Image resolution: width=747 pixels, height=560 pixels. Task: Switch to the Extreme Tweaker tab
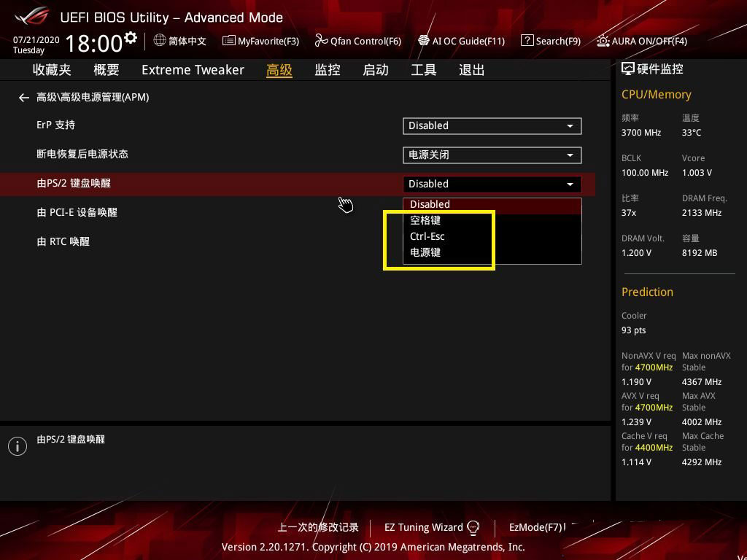point(193,69)
